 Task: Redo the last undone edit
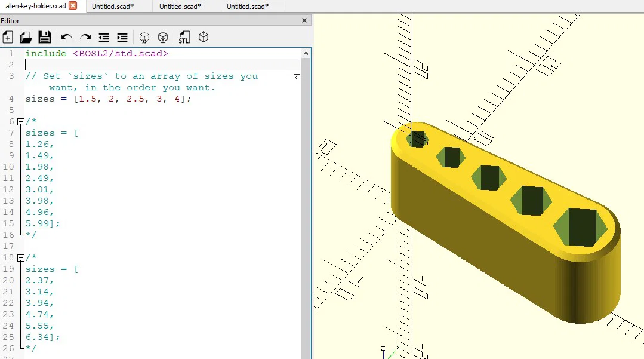click(85, 38)
